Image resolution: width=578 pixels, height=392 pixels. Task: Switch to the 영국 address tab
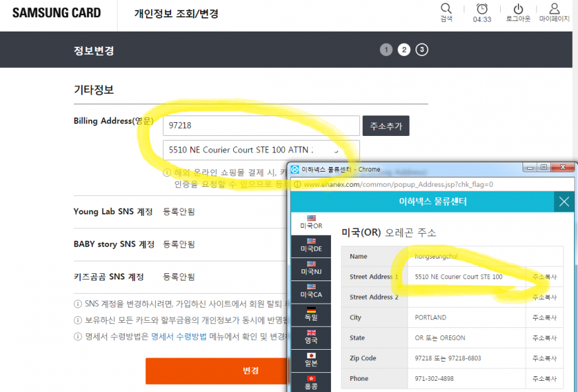[311, 337]
